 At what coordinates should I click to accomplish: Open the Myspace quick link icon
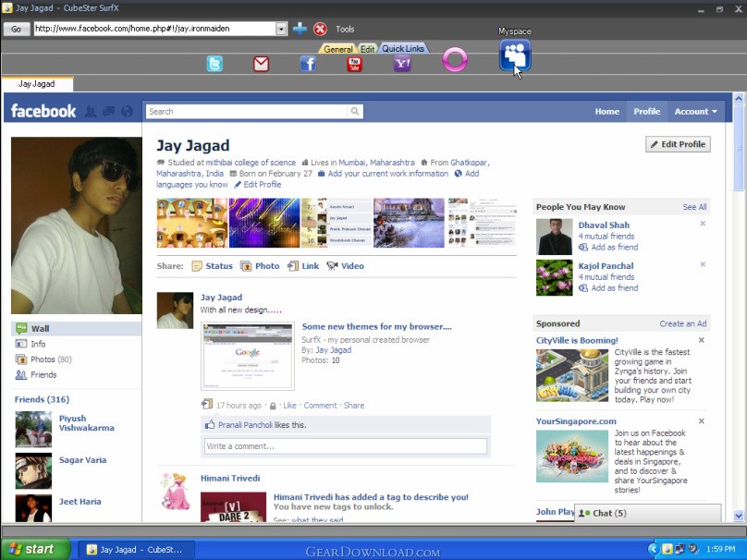point(515,55)
